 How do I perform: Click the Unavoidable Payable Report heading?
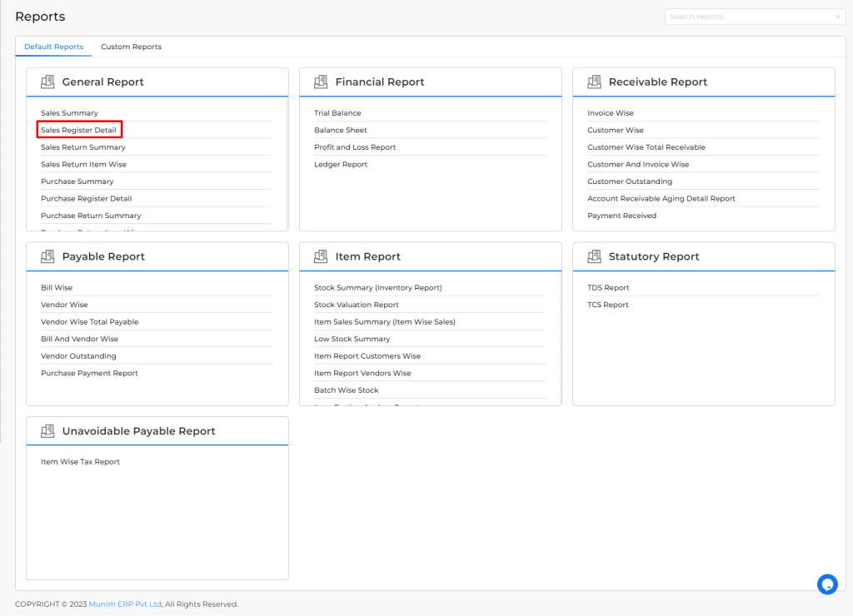click(x=139, y=431)
